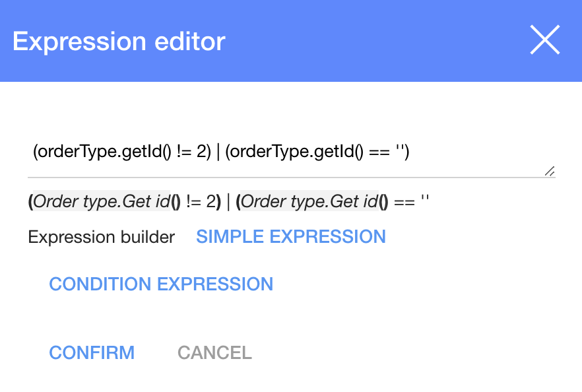
Task: Click the formatted expression preview line
Action: [x=228, y=201]
